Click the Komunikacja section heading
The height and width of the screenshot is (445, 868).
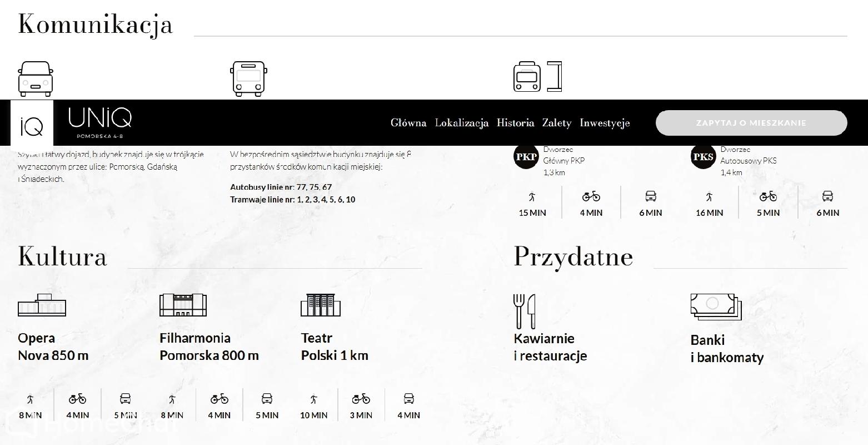95,25
